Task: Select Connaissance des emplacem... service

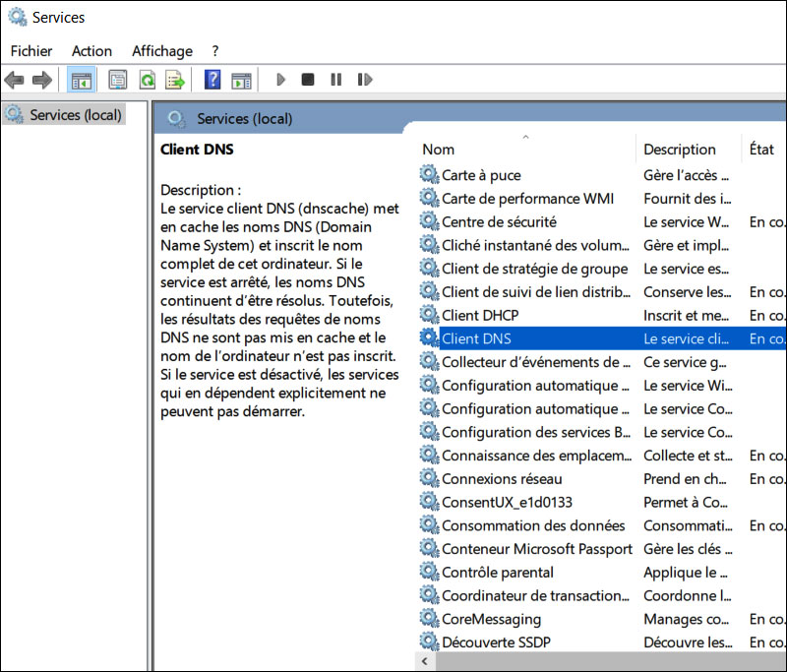Action: pos(536,456)
